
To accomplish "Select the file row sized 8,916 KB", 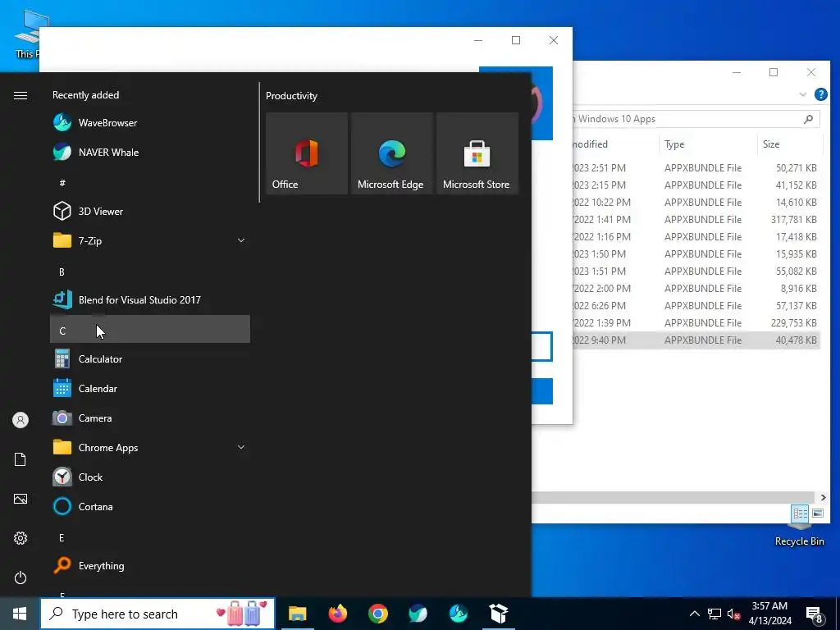I will (696, 288).
